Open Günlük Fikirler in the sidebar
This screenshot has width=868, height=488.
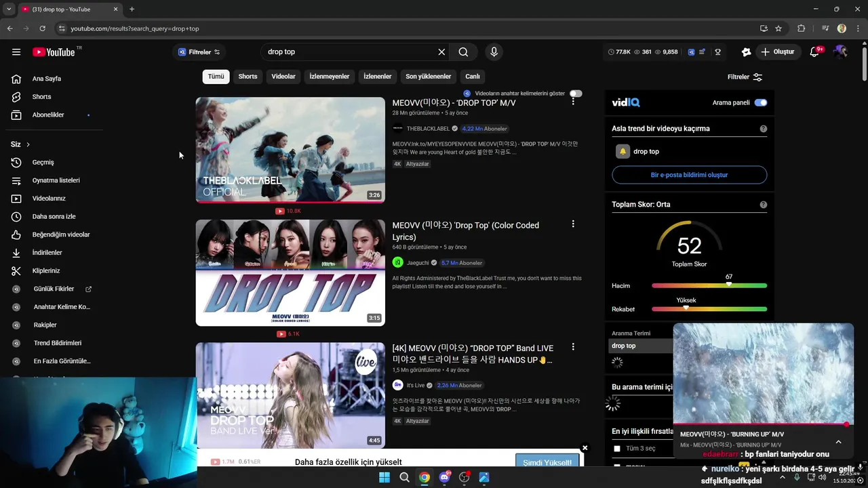54,289
